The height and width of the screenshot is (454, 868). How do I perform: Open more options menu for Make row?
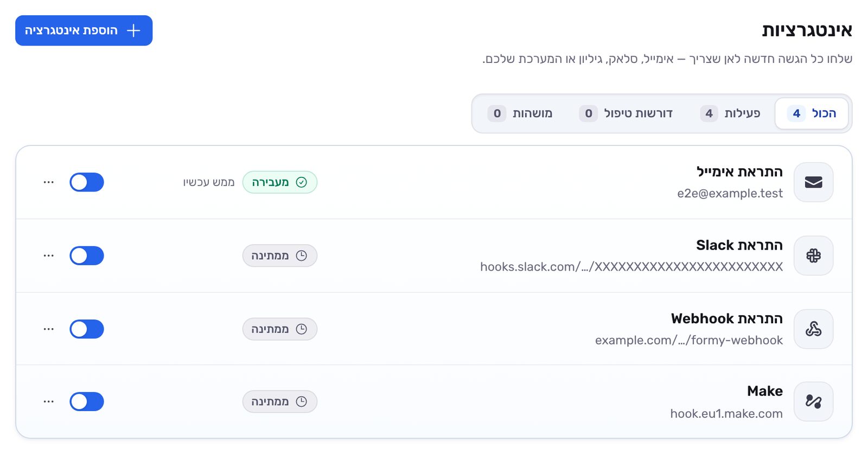pyautogui.click(x=49, y=401)
